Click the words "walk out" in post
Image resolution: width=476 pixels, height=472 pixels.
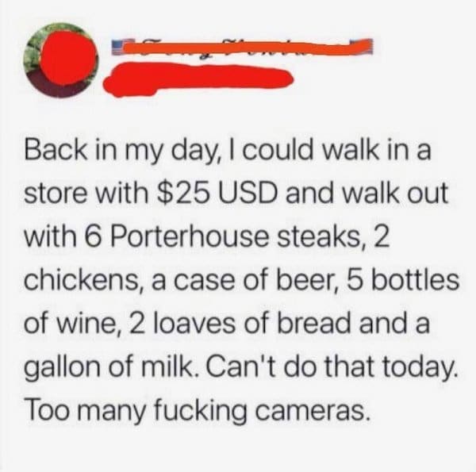(x=395, y=194)
